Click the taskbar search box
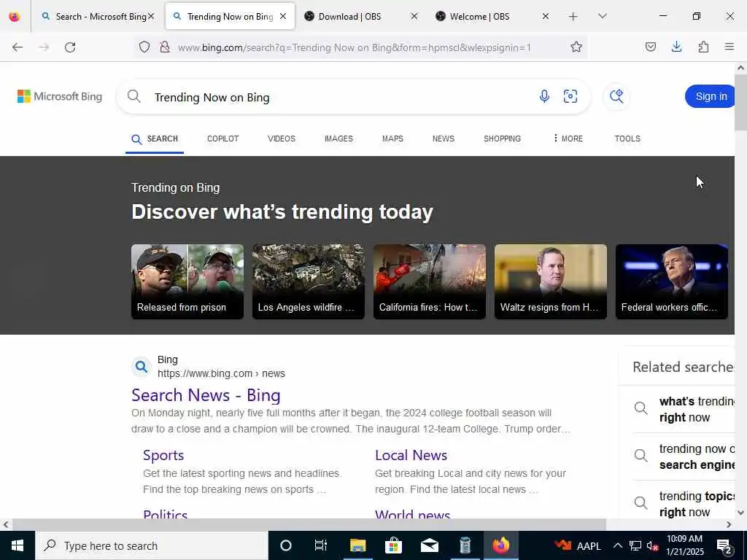Screen dimensions: 747x560 152,545
